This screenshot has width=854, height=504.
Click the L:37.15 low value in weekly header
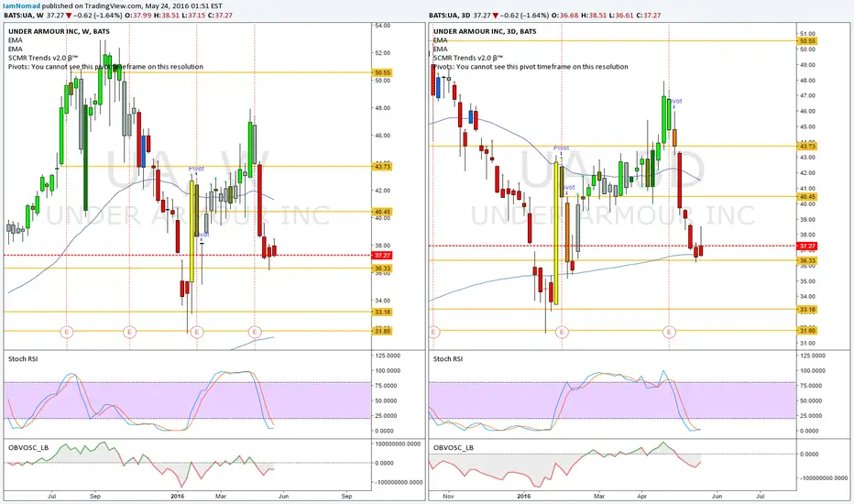point(194,16)
